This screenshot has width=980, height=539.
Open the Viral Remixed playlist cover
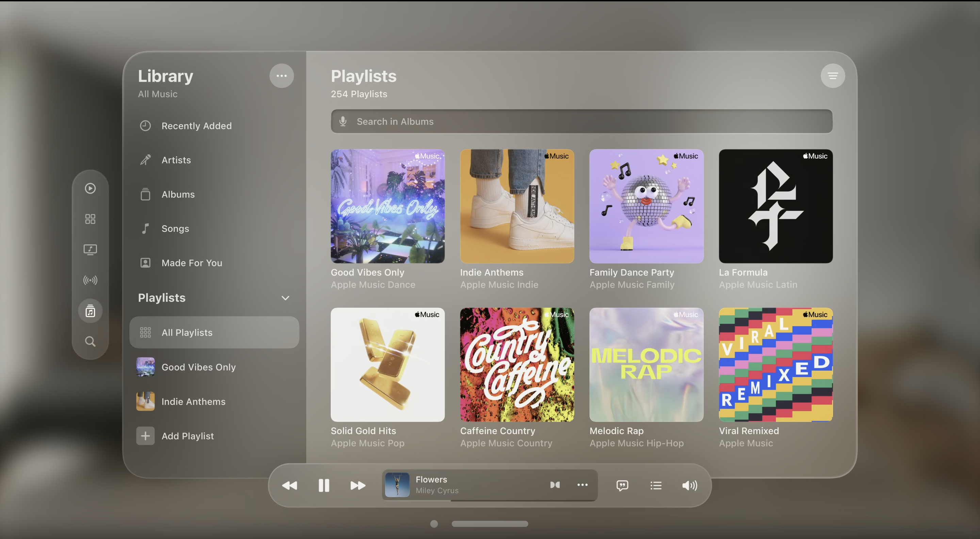pos(776,365)
